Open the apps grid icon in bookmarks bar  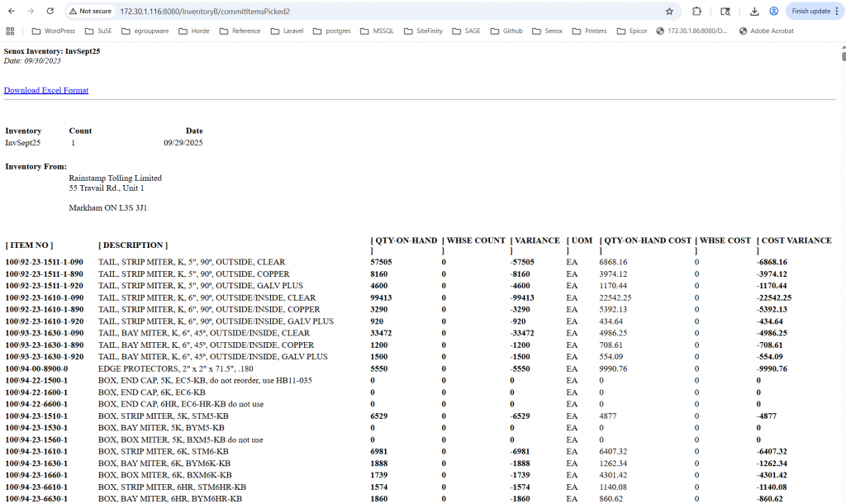[x=10, y=31]
